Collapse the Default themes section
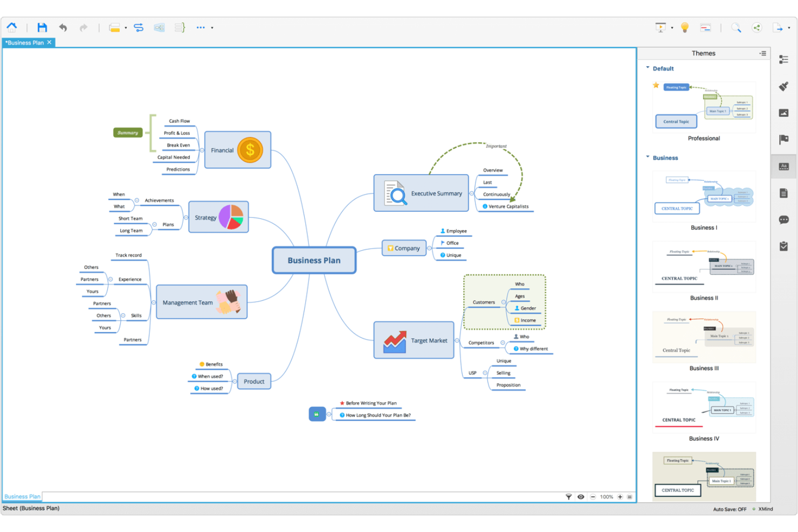The width and height of the screenshot is (798, 532). tap(648, 68)
